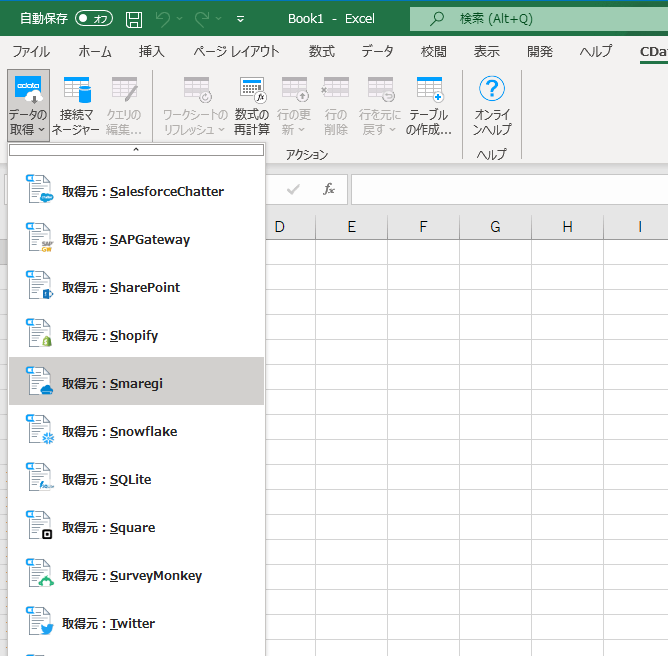Image resolution: width=668 pixels, height=656 pixels.
Task: Click the クエリの編集 icon
Action: pos(124,90)
